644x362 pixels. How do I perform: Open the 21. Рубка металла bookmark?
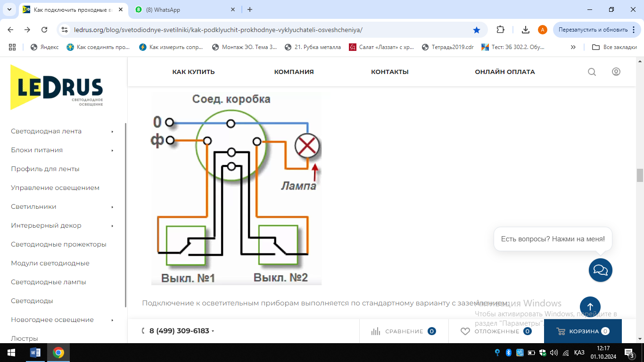[313, 47]
